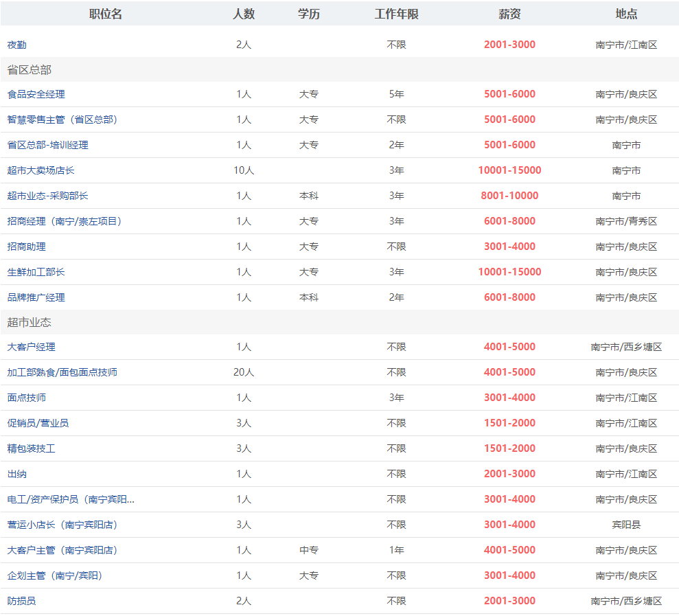Click the 职位名 column header

pyautogui.click(x=106, y=14)
